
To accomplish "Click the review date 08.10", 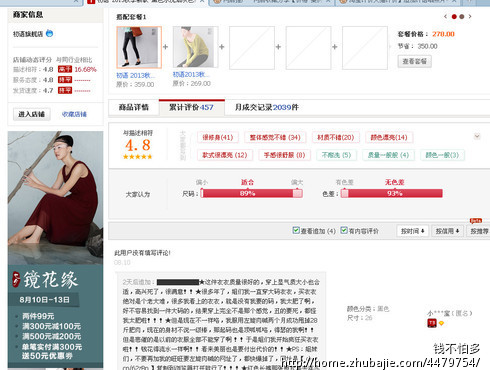I will click(122, 263).
